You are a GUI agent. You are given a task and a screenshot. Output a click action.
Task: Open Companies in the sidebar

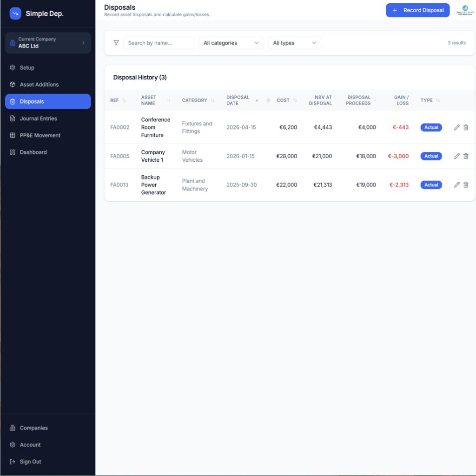pyautogui.click(x=48, y=428)
